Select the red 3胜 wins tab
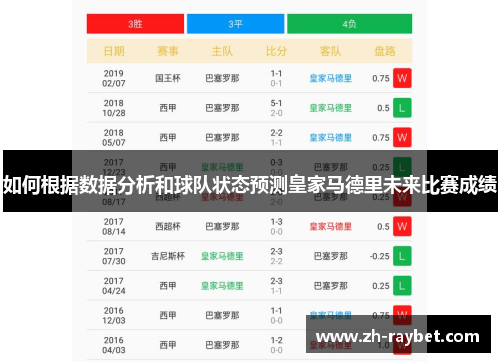Viewport: 500px width, 362px height. [x=135, y=24]
